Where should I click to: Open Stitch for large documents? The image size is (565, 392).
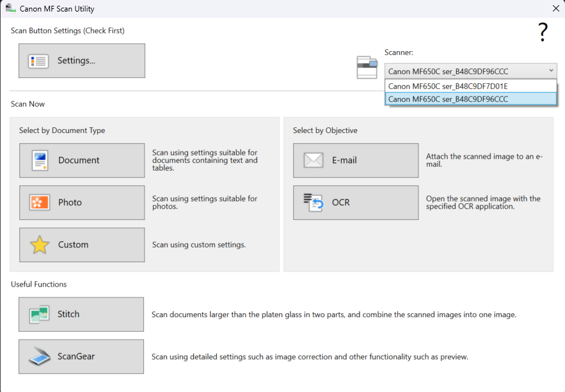[81, 314]
